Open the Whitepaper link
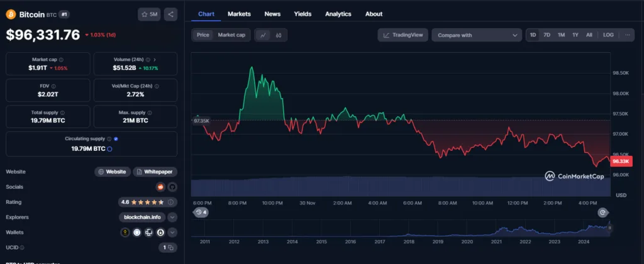644x264 pixels. (x=155, y=172)
